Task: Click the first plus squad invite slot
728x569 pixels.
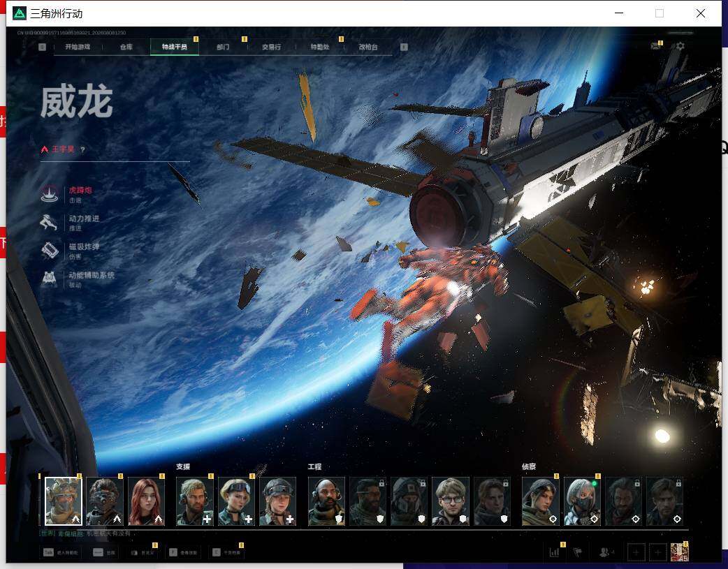Action: (636, 552)
